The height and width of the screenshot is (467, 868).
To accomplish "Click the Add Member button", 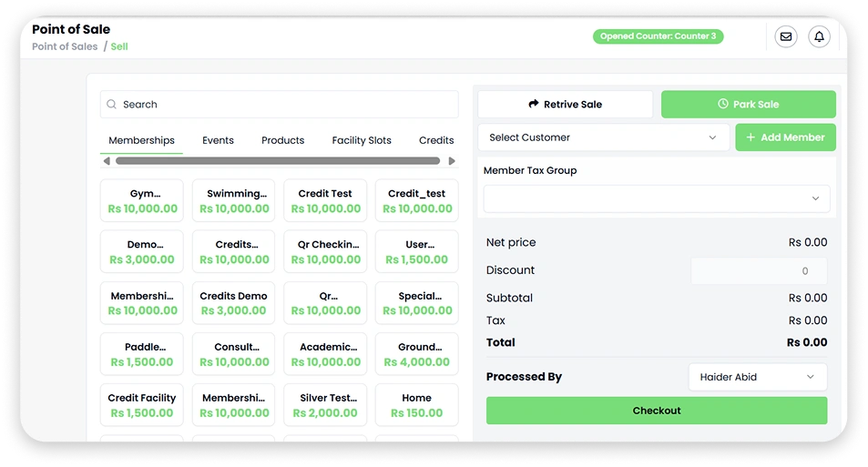I will [785, 137].
